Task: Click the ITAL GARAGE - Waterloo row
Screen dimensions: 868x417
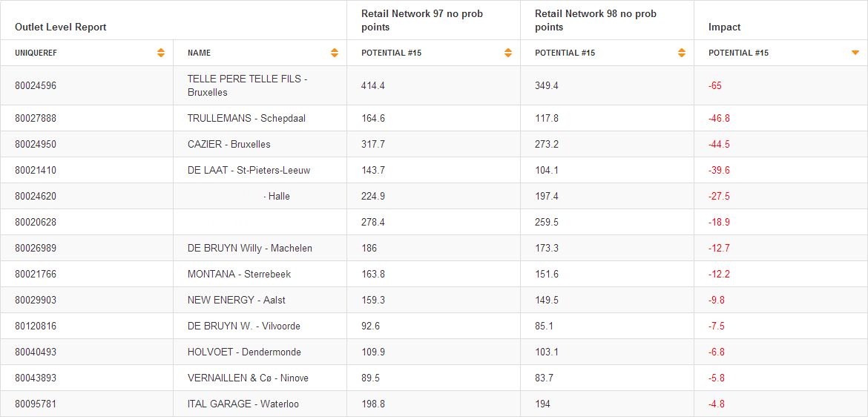Action: (x=243, y=404)
